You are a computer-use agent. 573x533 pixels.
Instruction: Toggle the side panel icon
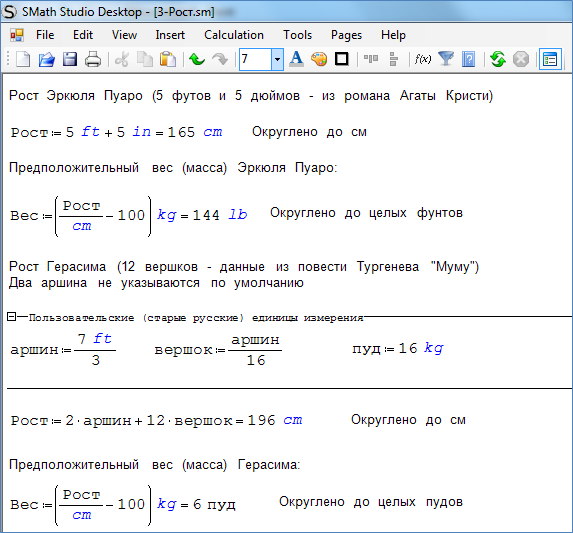tap(550, 59)
